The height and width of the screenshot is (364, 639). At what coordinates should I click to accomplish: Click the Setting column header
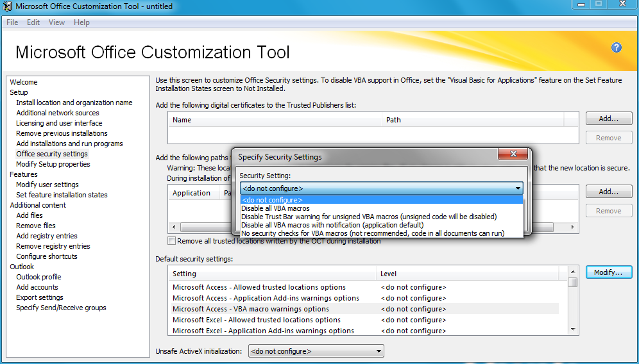point(272,274)
